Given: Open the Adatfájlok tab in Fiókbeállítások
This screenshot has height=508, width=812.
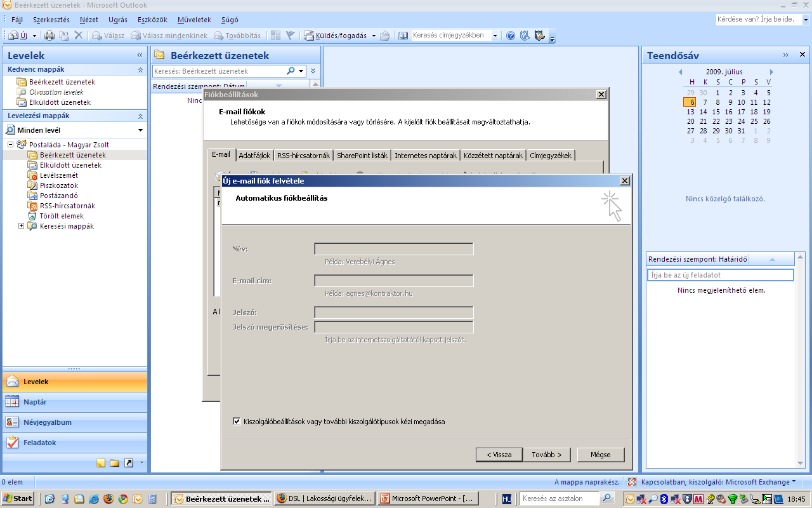Looking at the screenshot, I should coord(256,156).
